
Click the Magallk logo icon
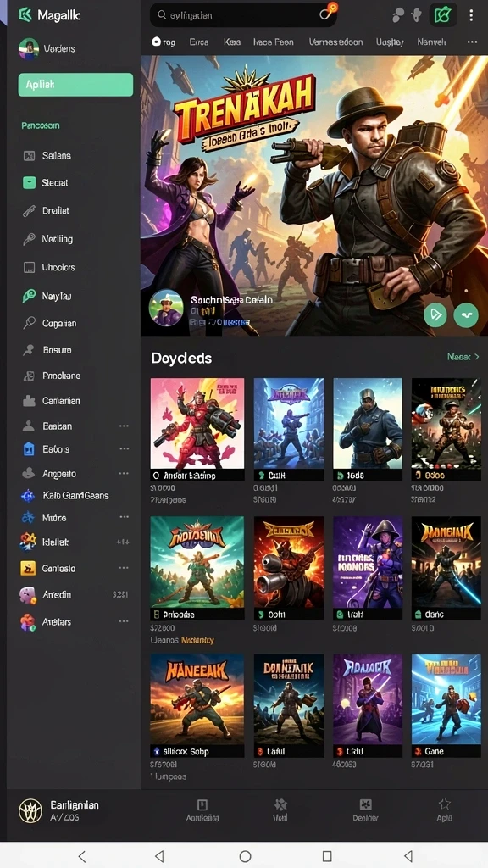coord(25,15)
